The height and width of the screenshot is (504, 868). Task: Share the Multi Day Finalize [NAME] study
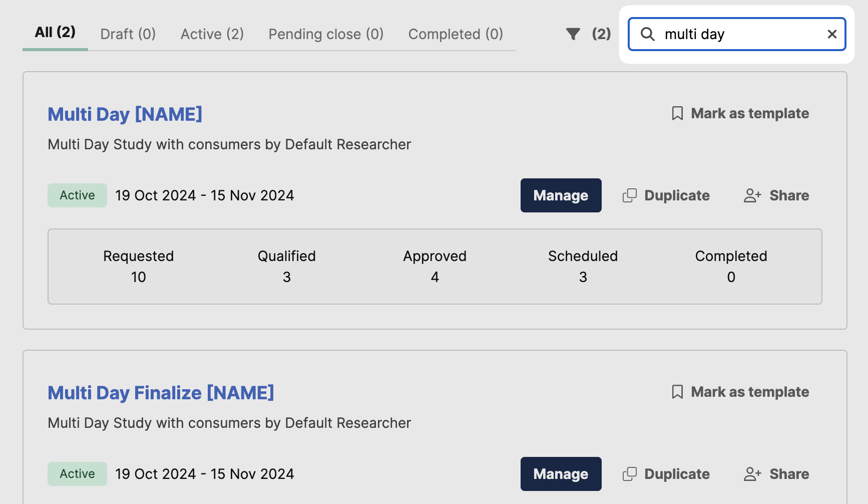[776, 474]
